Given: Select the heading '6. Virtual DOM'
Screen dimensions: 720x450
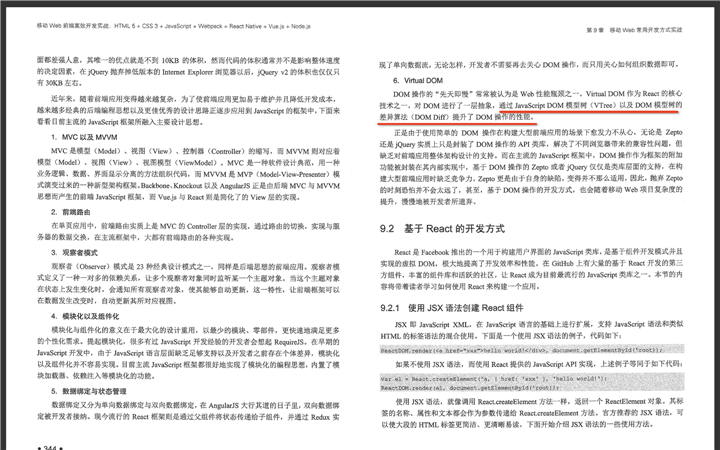Looking at the screenshot, I should coord(418,80).
